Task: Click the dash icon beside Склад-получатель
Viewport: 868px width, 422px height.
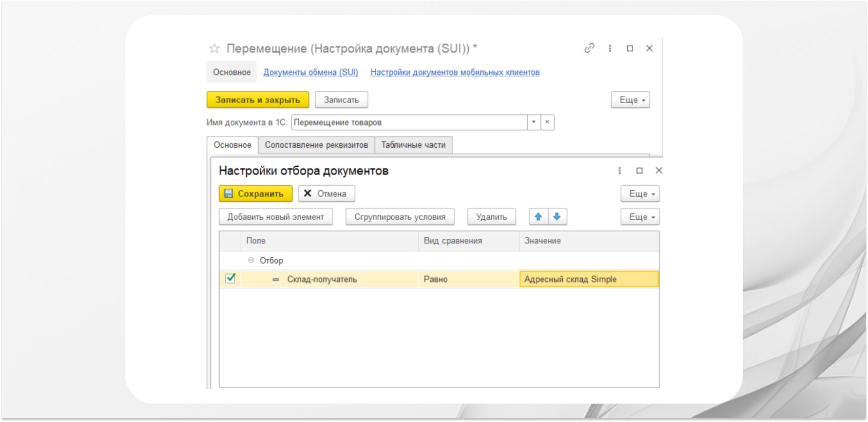Action: 276,280
